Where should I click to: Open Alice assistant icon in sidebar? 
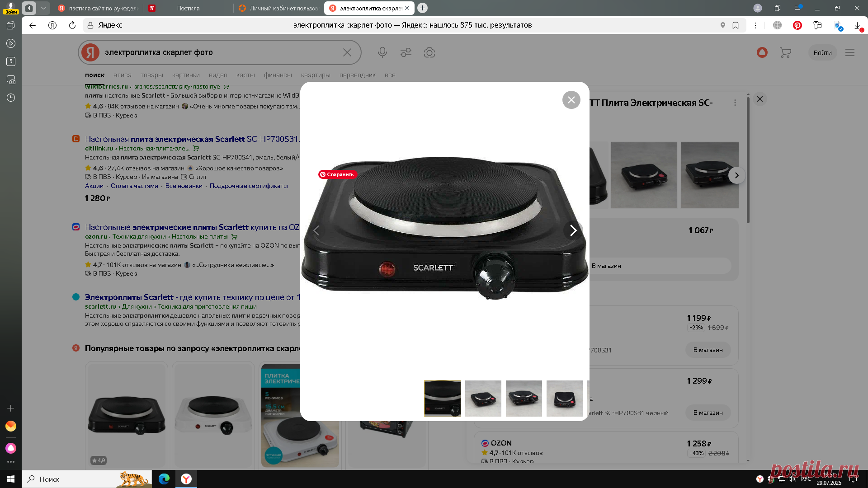coord(11,448)
